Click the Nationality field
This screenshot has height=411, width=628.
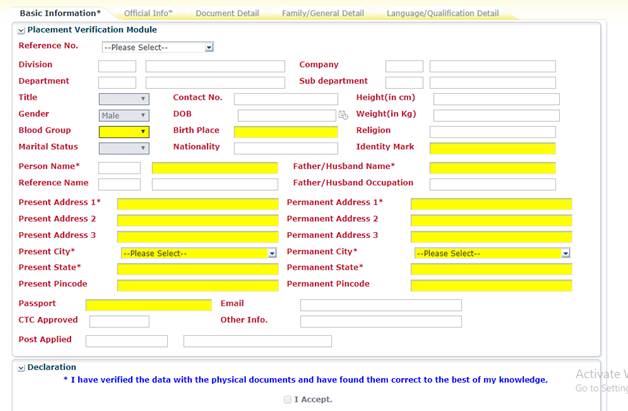[x=286, y=148]
